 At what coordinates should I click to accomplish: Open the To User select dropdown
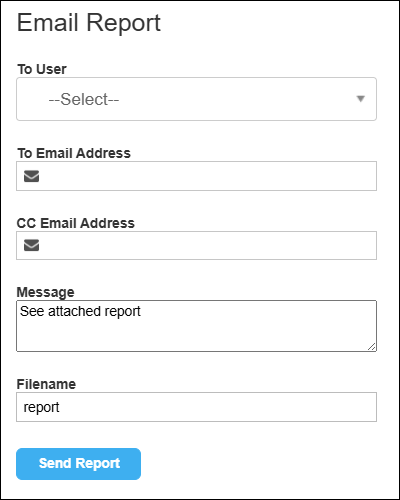pos(196,99)
